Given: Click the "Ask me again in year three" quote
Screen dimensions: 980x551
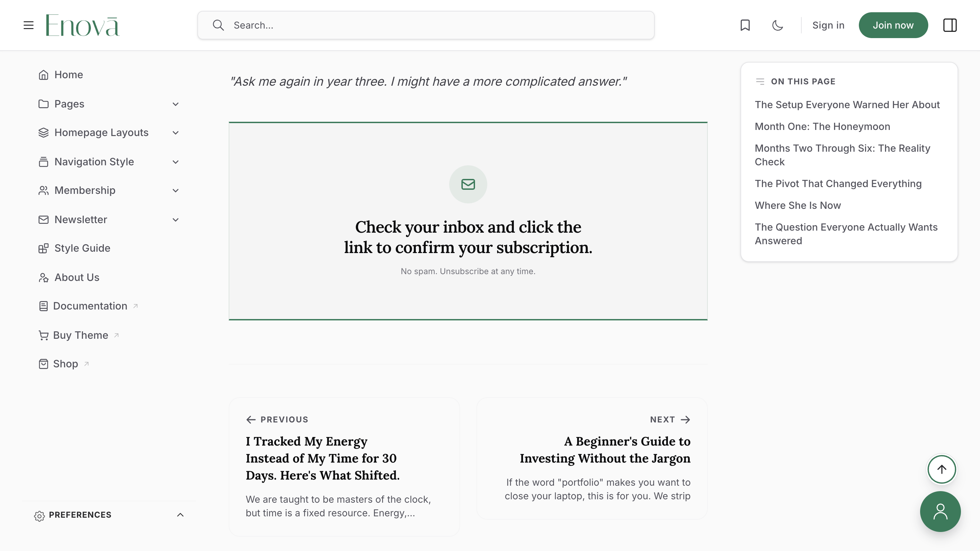Looking at the screenshot, I should [x=428, y=81].
